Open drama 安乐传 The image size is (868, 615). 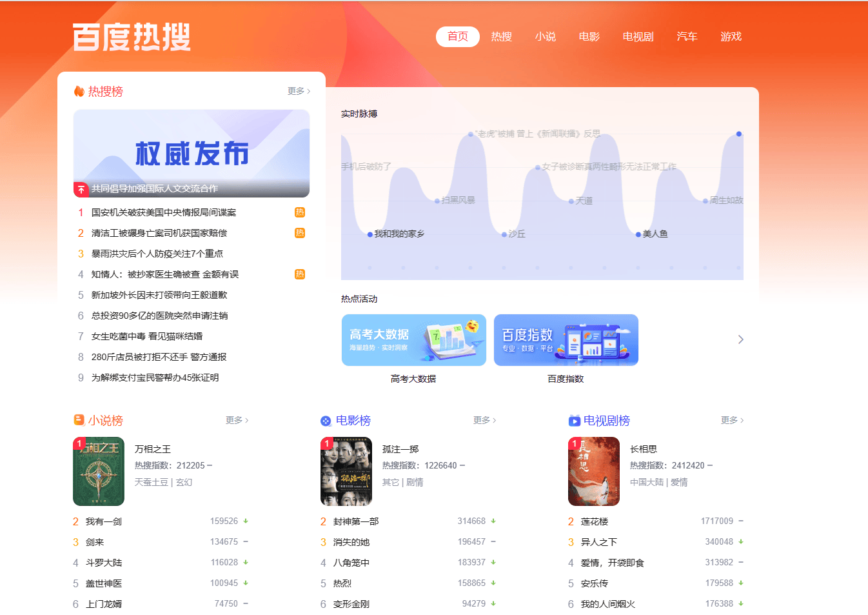[595, 583]
